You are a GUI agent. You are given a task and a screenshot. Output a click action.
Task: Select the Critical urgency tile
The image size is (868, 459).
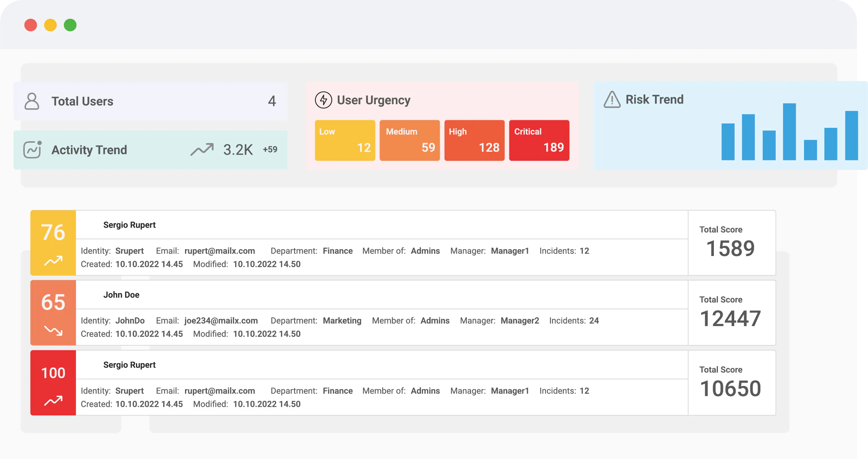[539, 140]
